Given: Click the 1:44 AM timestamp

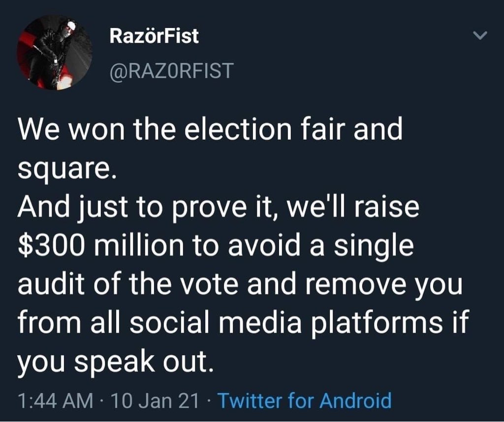Looking at the screenshot, I should click(55, 401).
